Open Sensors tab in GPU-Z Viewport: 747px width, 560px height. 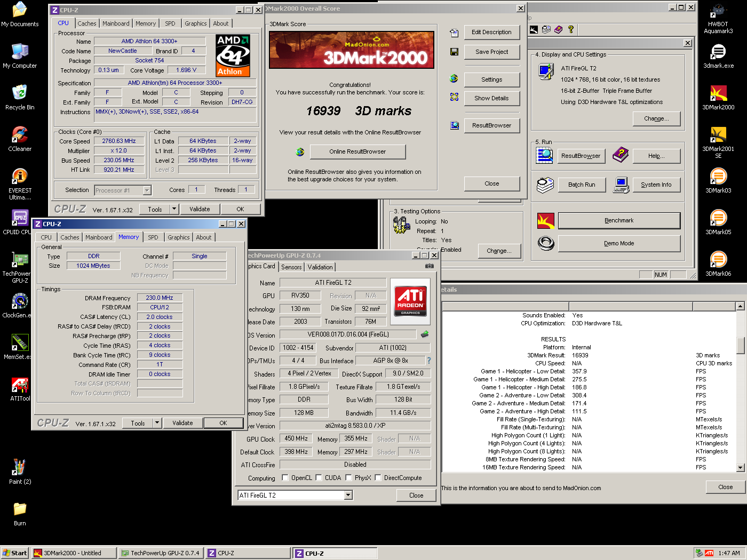coord(291,267)
